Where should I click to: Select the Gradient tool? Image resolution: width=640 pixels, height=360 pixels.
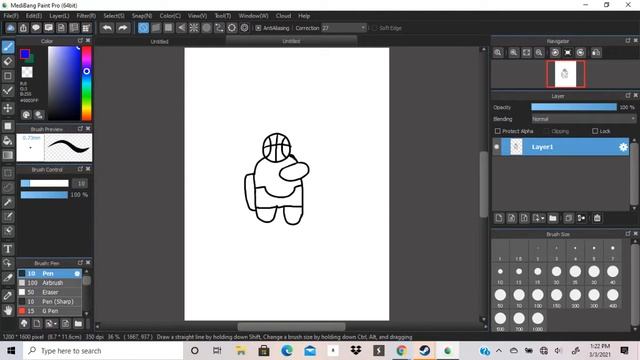point(8,155)
